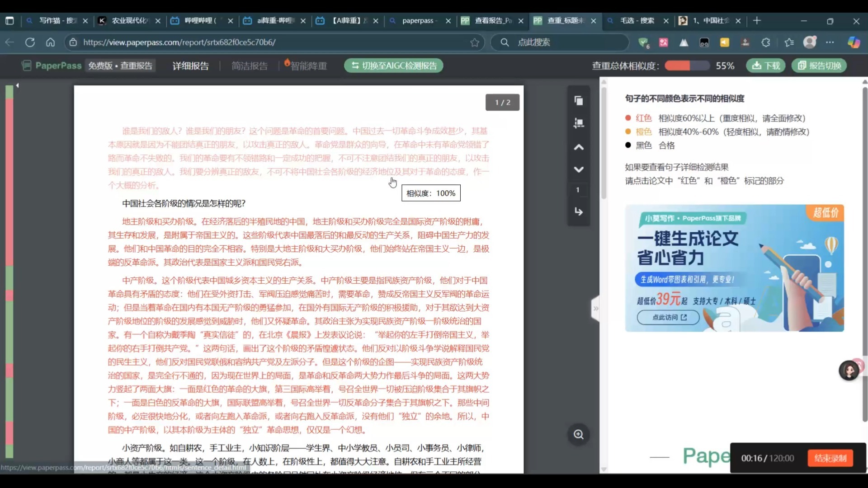
Task: Click the overall similarity progress bar
Action: pos(687,66)
